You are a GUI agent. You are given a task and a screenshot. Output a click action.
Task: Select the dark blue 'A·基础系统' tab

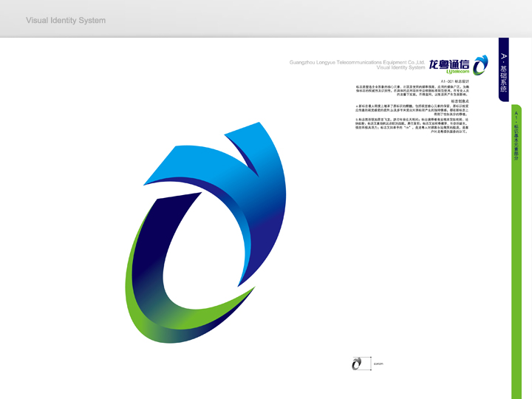[503, 69]
